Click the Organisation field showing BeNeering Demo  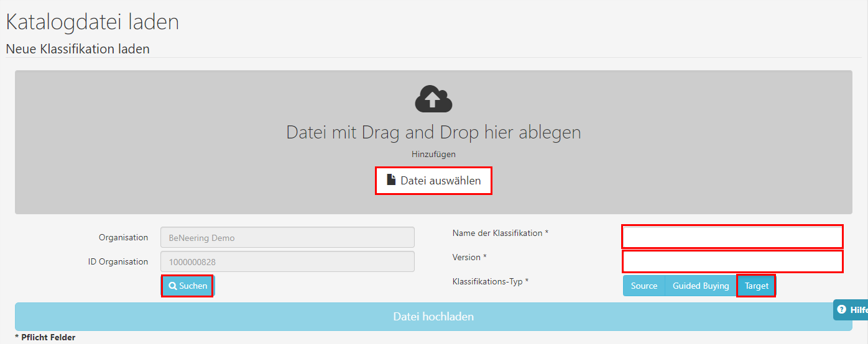[x=287, y=237]
